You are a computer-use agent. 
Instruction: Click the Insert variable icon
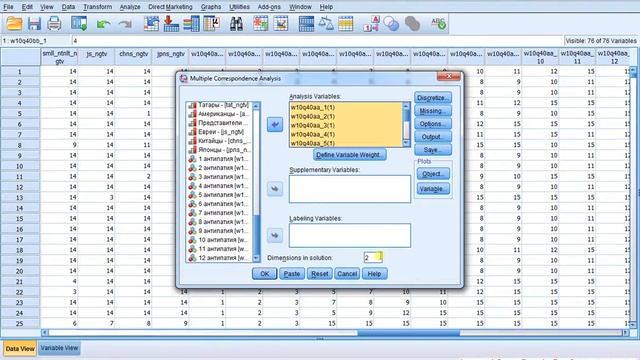(x=281, y=24)
